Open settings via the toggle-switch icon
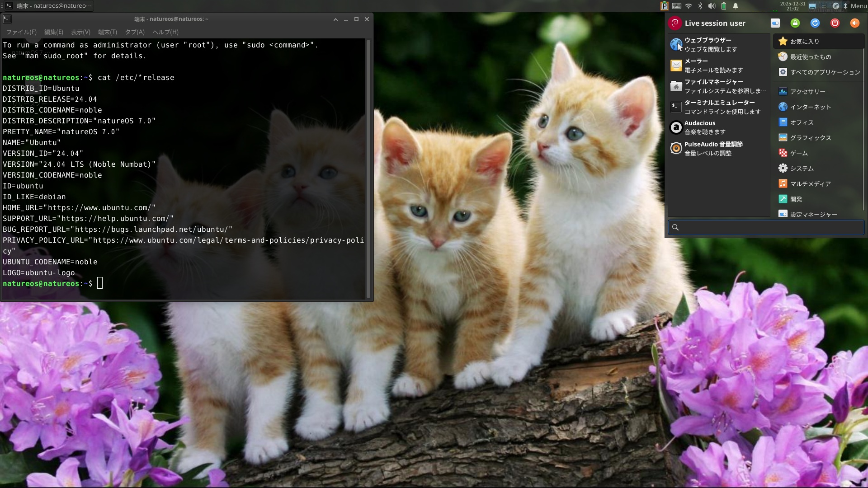Viewport: 868px width, 488px height. pos(775,23)
